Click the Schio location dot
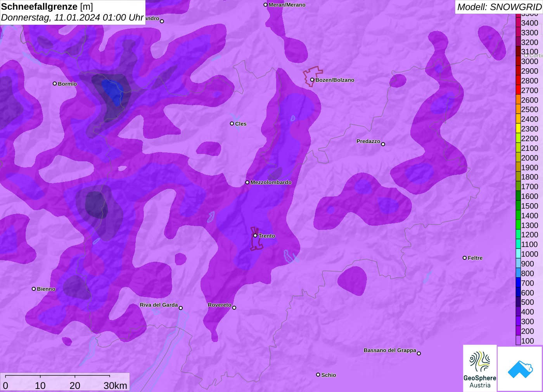This screenshot has width=543, height=392. click(x=318, y=375)
